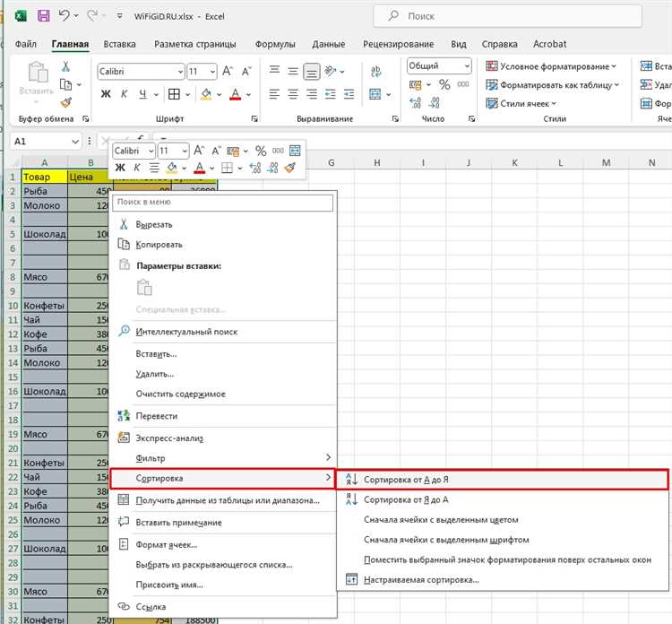This screenshot has height=624, width=672.
Task: Toggle Bold (Ж) in mini toolbar
Action: tap(120, 168)
